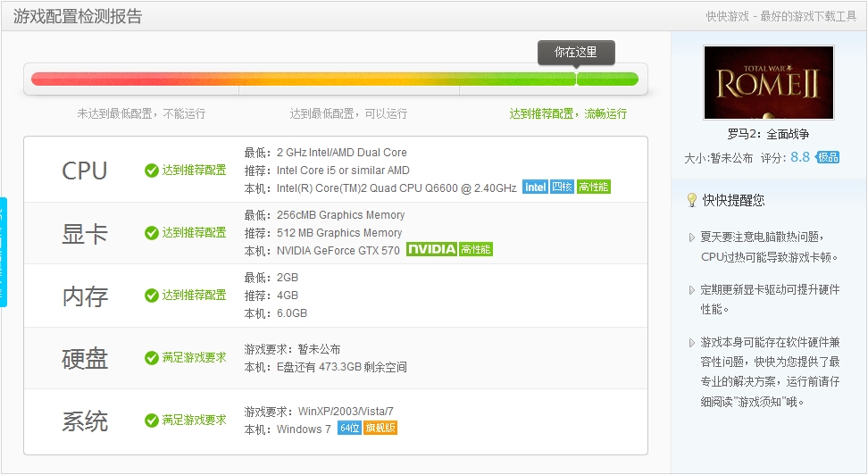Click 达到推荐配置 status in CPU row
The height and width of the screenshot is (475, 868).
(x=194, y=170)
